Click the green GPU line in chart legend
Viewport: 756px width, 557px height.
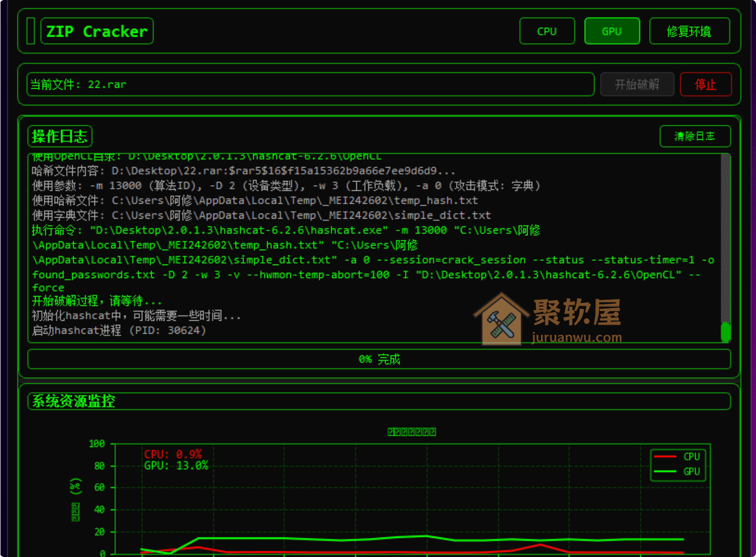[x=667, y=471]
